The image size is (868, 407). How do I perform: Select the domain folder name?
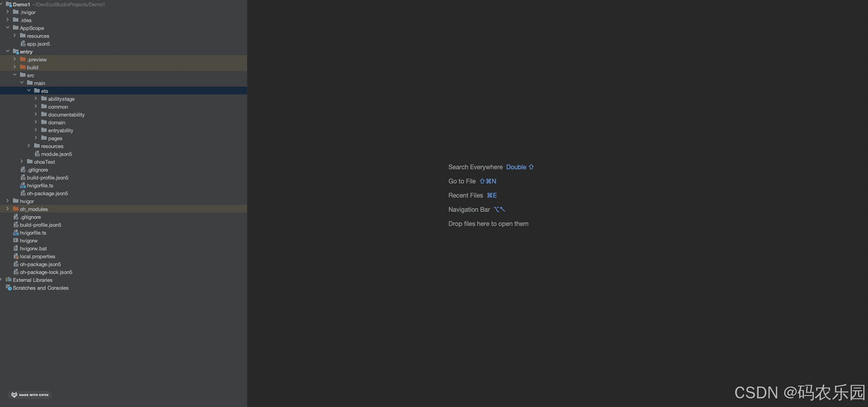coord(57,123)
